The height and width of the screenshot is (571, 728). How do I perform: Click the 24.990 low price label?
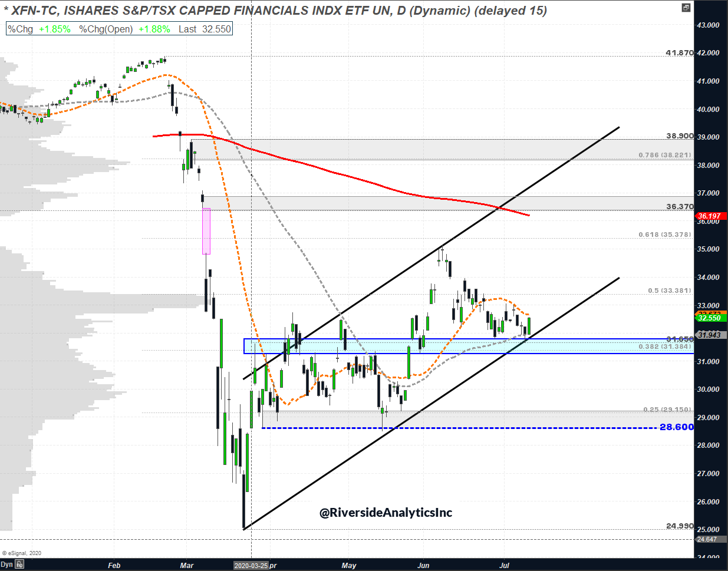coord(679,526)
